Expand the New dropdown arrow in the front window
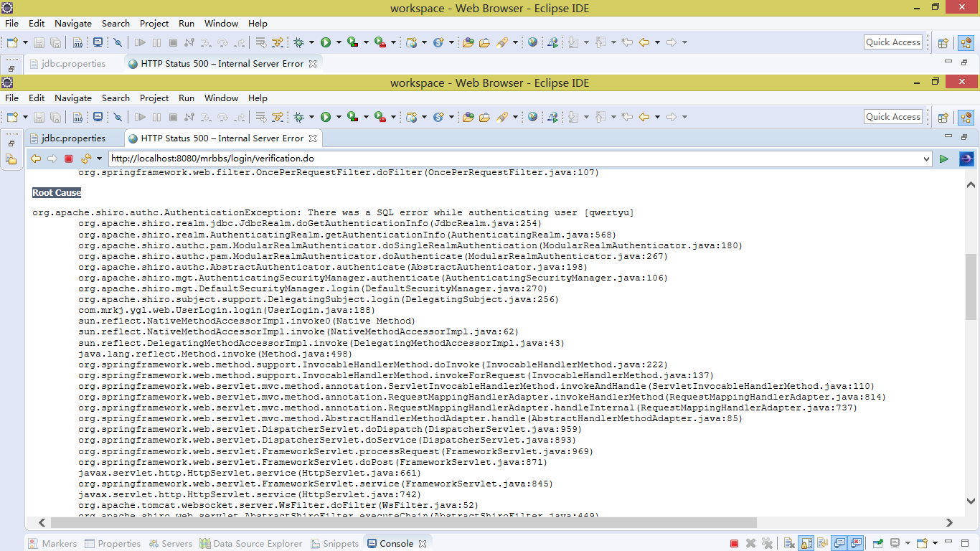The width and height of the screenshot is (980, 551). [x=25, y=117]
